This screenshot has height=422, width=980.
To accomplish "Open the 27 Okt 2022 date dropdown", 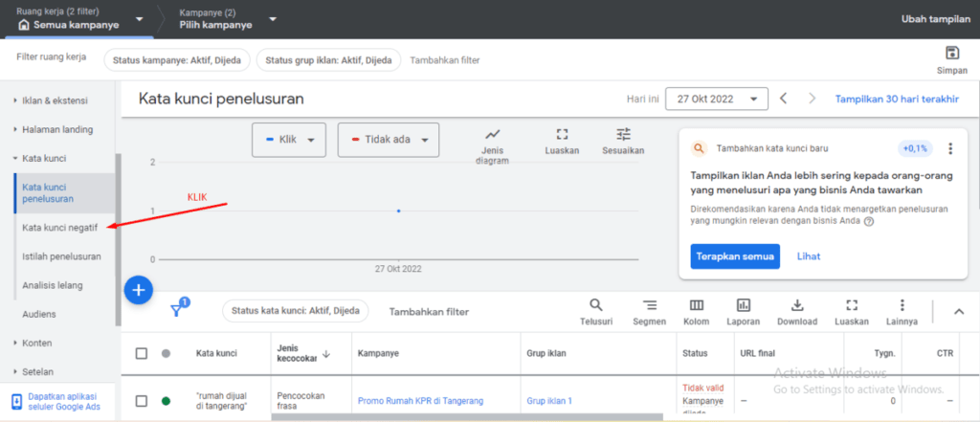I will click(x=718, y=99).
